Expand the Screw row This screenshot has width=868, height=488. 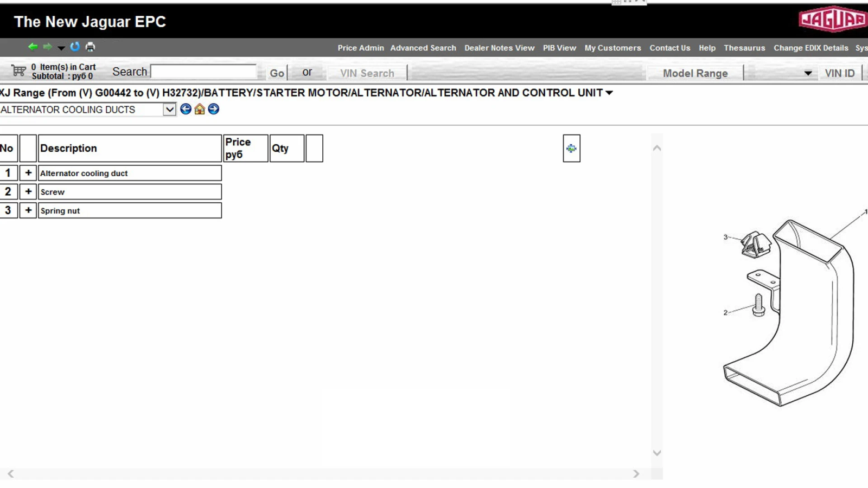28,191
